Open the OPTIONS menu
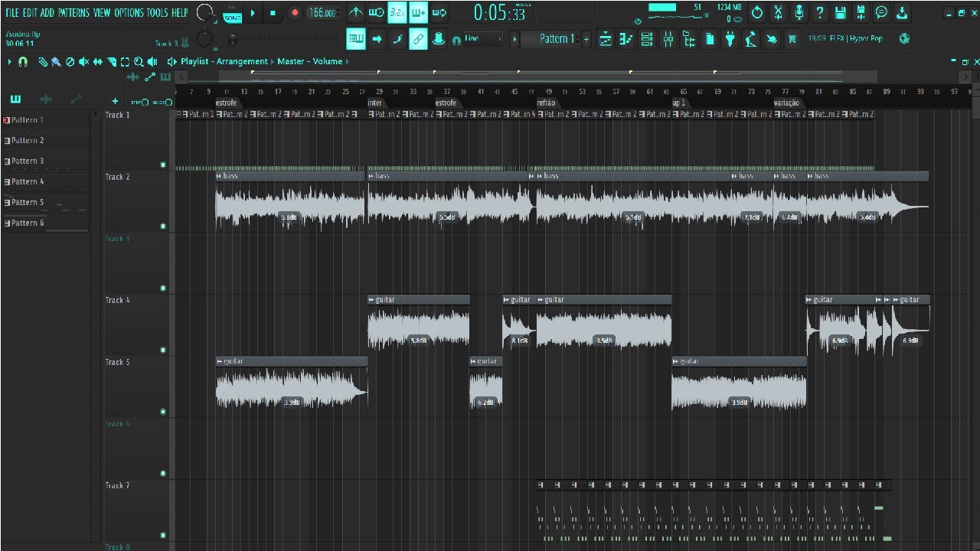Screen dimensions: 980x551 [x=129, y=12]
